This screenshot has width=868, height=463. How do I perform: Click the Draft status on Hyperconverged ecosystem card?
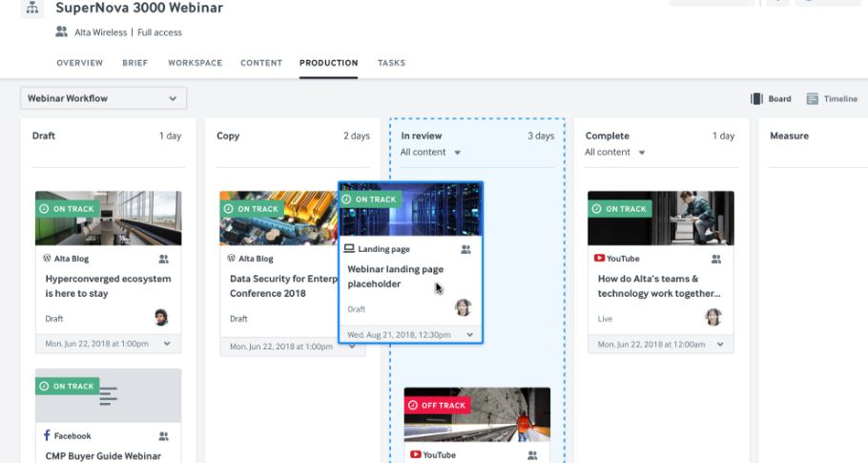54,319
